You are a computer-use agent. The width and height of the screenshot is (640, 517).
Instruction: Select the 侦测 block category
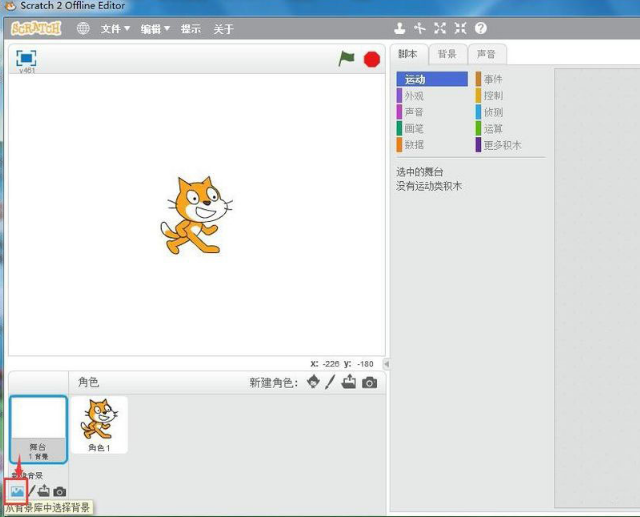click(x=510, y=112)
